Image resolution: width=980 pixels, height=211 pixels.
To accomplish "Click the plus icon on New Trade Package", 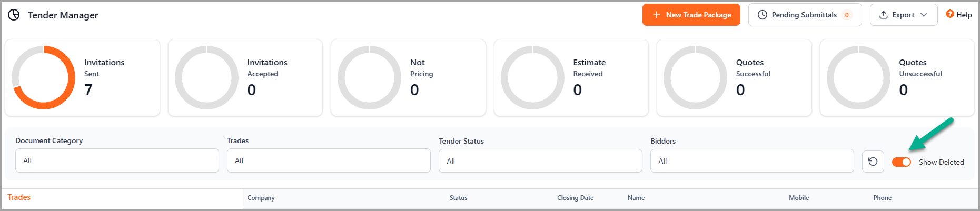I will (657, 15).
